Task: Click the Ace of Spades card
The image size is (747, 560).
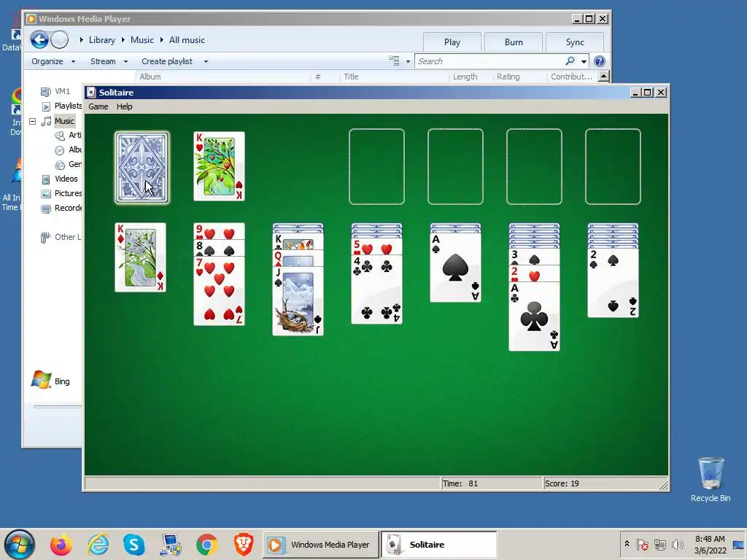Action: pos(455,268)
